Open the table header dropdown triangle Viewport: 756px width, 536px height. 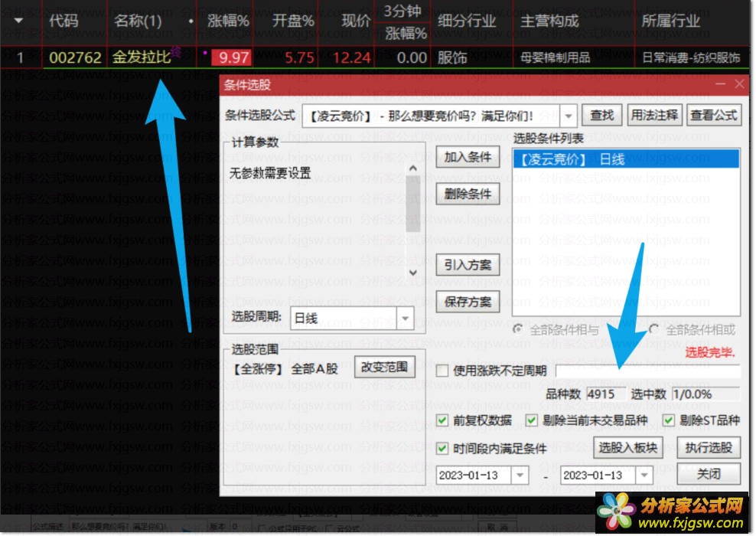(19, 20)
